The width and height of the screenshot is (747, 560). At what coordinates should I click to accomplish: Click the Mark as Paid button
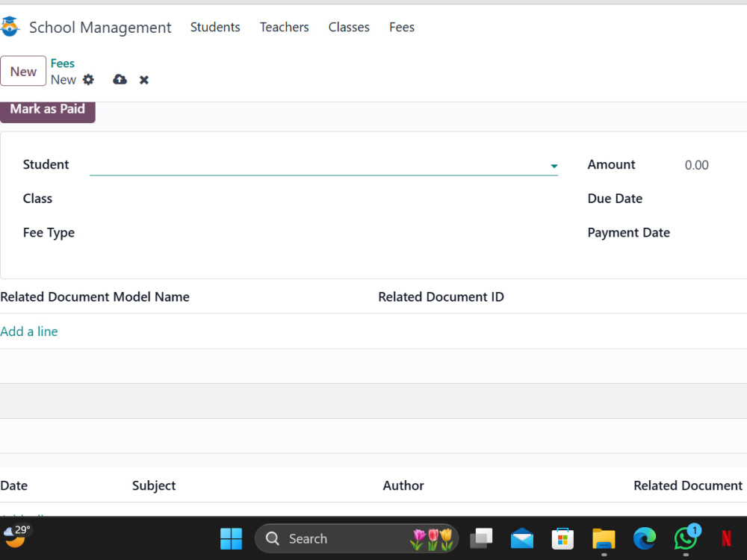48,111
